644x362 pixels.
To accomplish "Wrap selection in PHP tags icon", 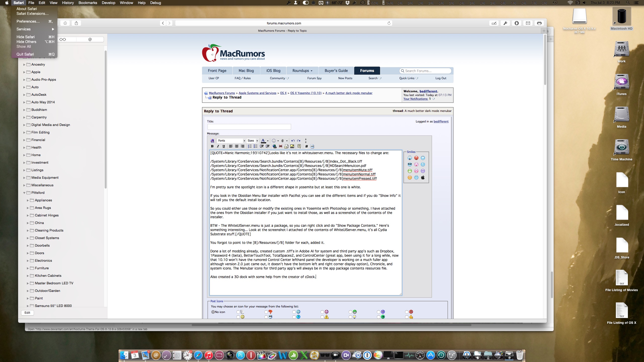I will point(312,146).
